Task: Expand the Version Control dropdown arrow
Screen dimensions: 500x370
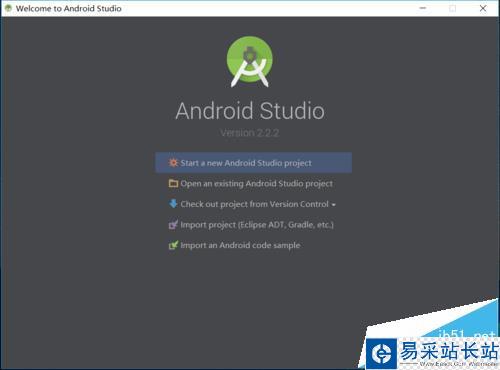Action: 334,205
